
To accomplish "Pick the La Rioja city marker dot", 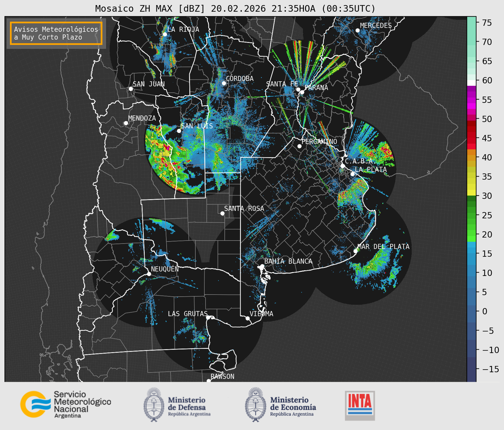I will [x=165, y=34].
